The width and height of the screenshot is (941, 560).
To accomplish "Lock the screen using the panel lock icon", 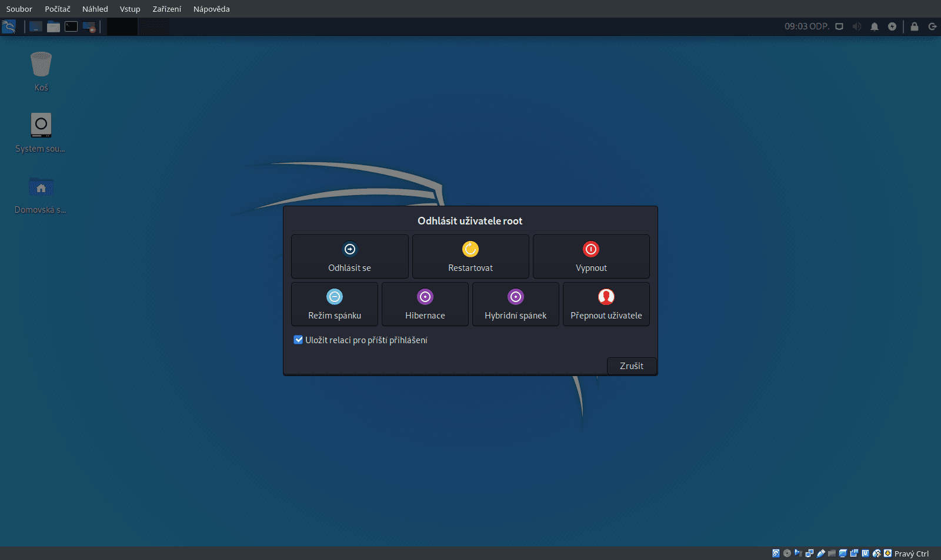I will (913, 26).
